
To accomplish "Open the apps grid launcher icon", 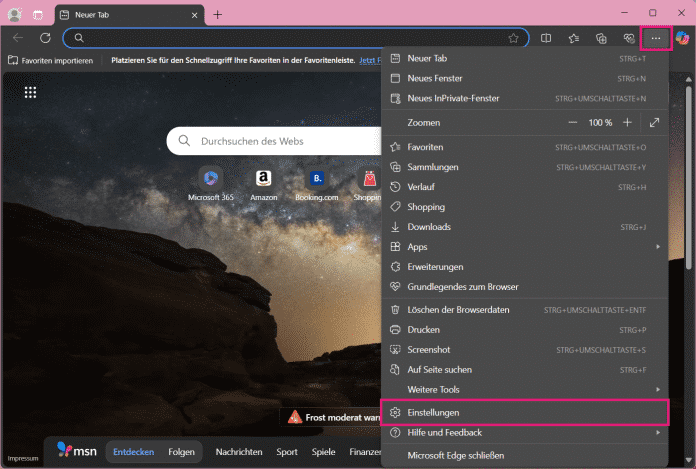I will pos(30,93).
